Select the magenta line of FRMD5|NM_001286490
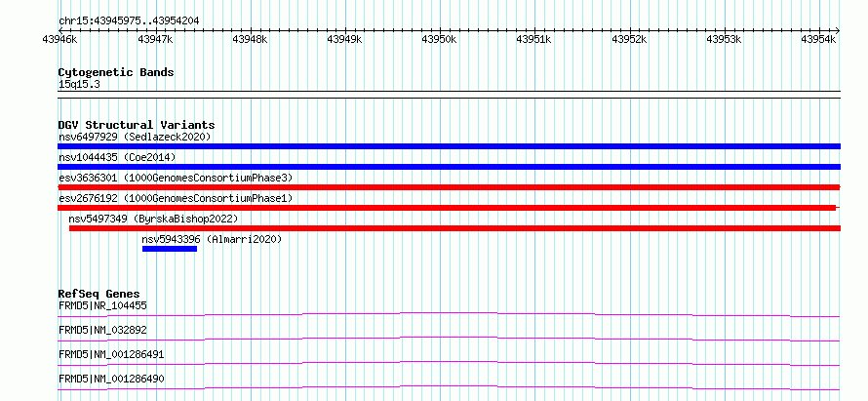This screenshot has width=868, height=401. (449, 387)
